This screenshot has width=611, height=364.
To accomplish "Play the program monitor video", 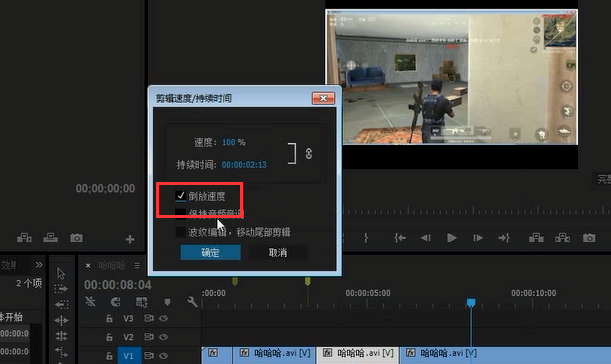I will tap(452, 238).
